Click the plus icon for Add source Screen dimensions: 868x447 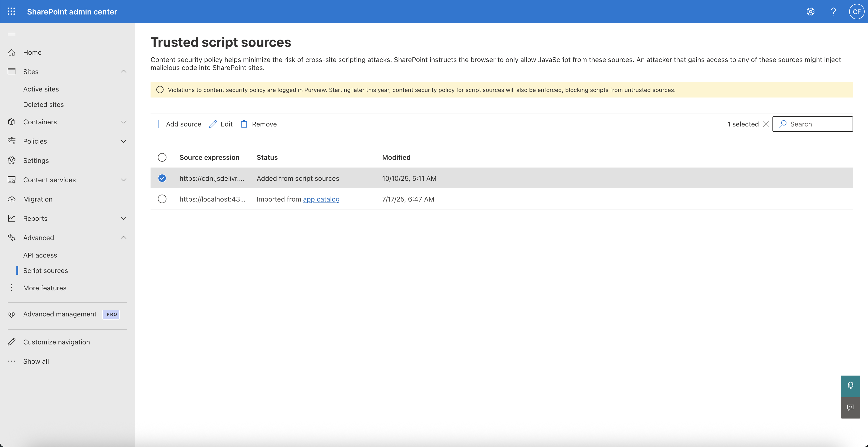click(158, 124)
